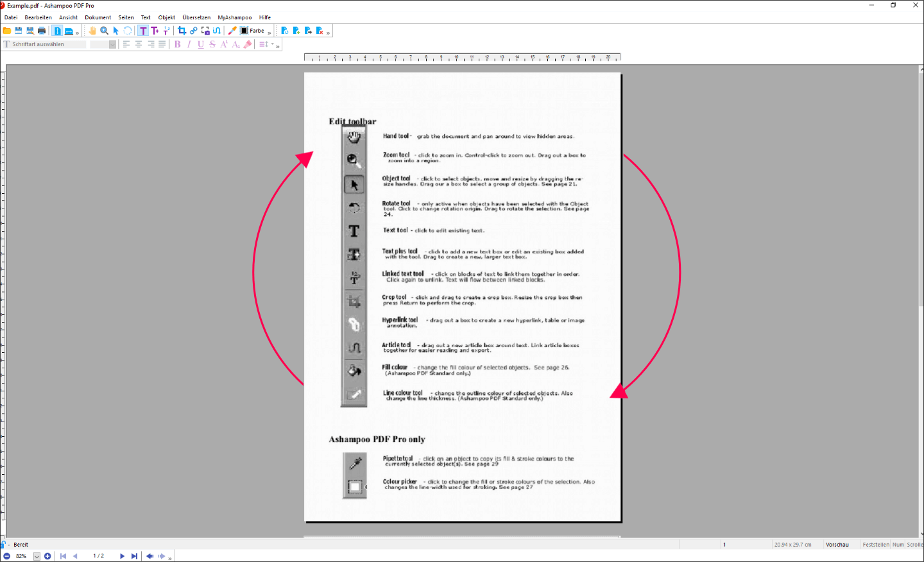The image size is (924, 562).
Task: Toggle strikethrough formatting
Action: pyautogui.click(x=212, y=44)
